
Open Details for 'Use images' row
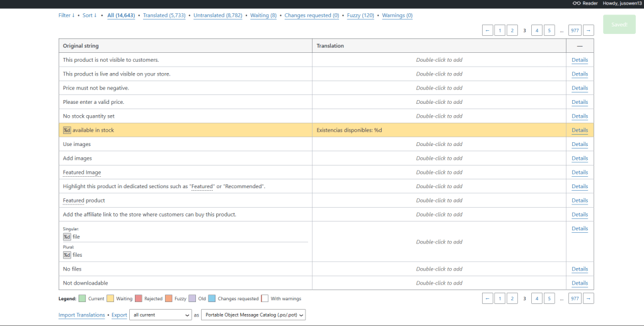pyautogui.click(x=580, y=144)
